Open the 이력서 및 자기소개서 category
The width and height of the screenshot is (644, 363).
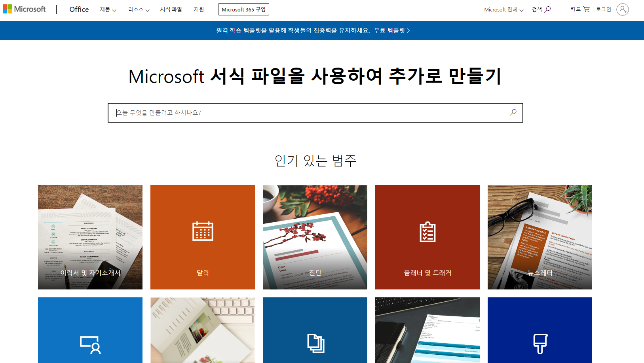[x=90, y=237]
